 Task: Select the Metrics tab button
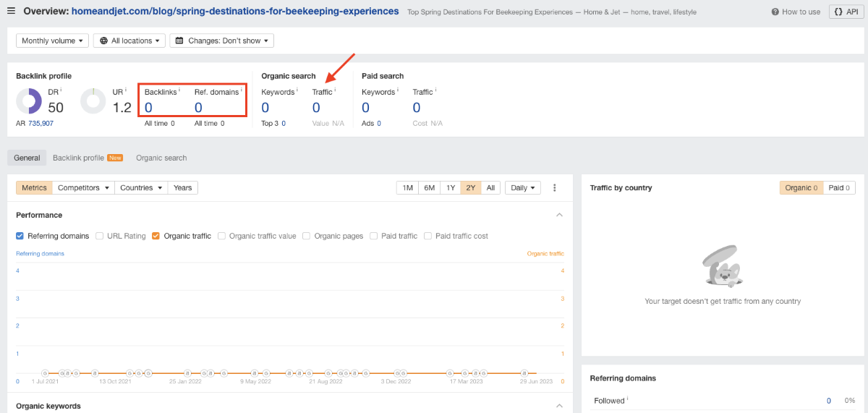point(34,187)
